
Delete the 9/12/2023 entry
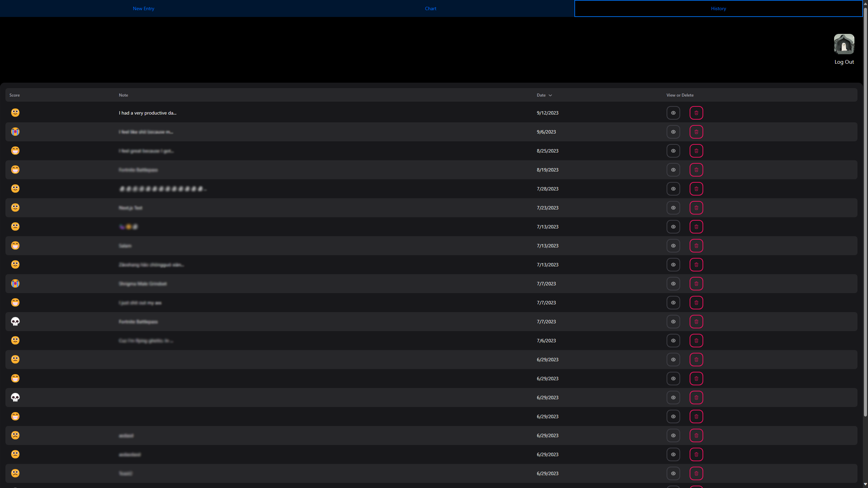click(x=696, y=113)
